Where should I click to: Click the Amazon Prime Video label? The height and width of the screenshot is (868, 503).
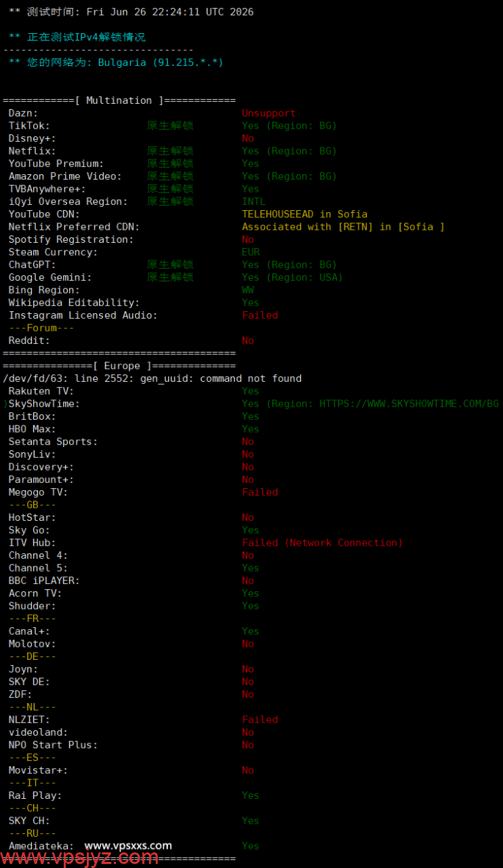[65, 176]
